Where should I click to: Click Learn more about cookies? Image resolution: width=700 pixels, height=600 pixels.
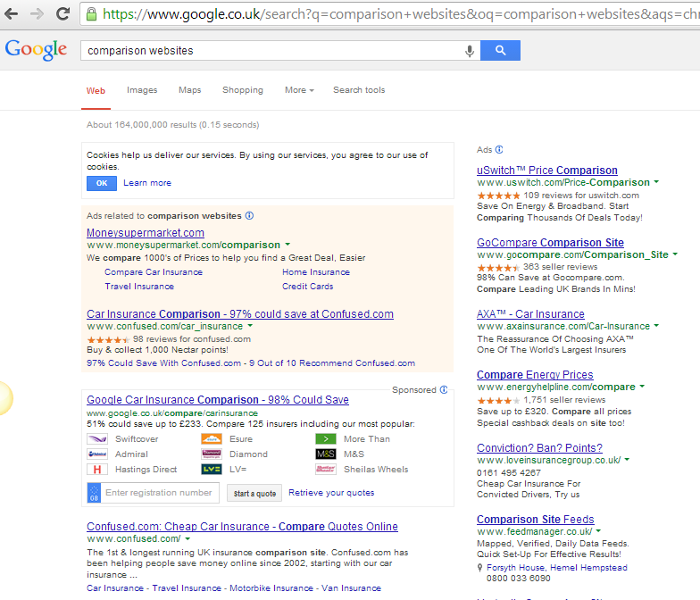click(x=147, y=183)
